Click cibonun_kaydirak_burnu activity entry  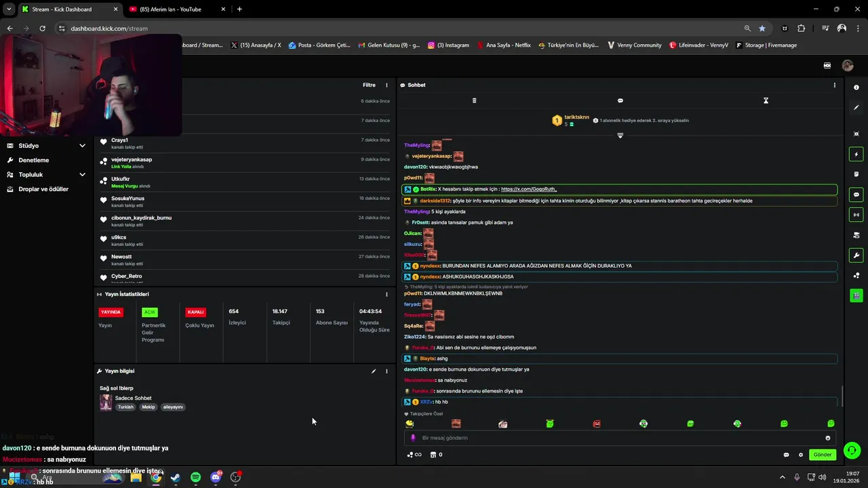tap(244, 221)
